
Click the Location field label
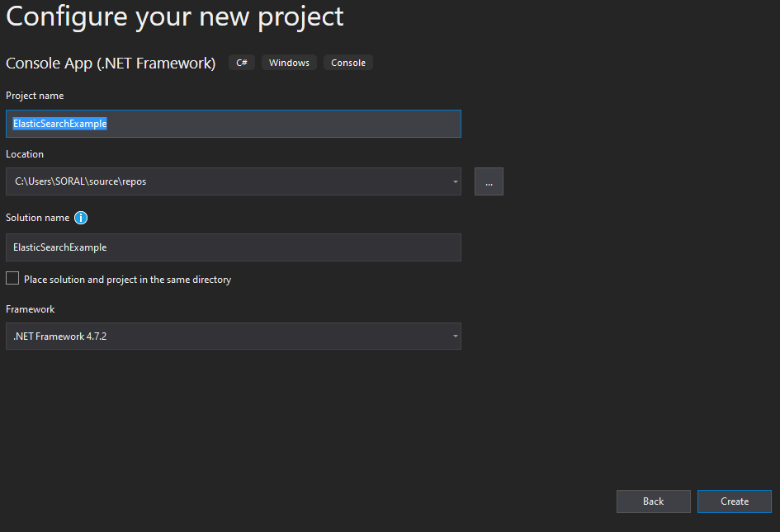[x=25, y=154]
